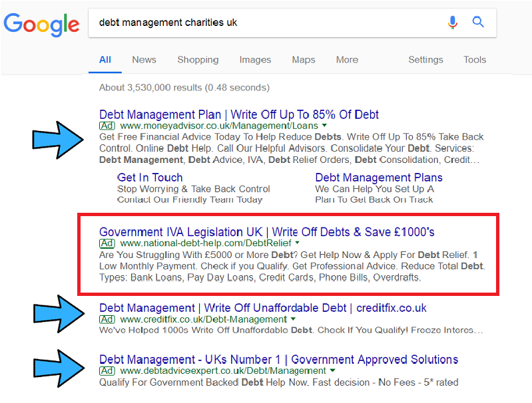Select the All results tab
Viewport: 532px width, 403px height.
pyautogui.click(x=105, y=60)
